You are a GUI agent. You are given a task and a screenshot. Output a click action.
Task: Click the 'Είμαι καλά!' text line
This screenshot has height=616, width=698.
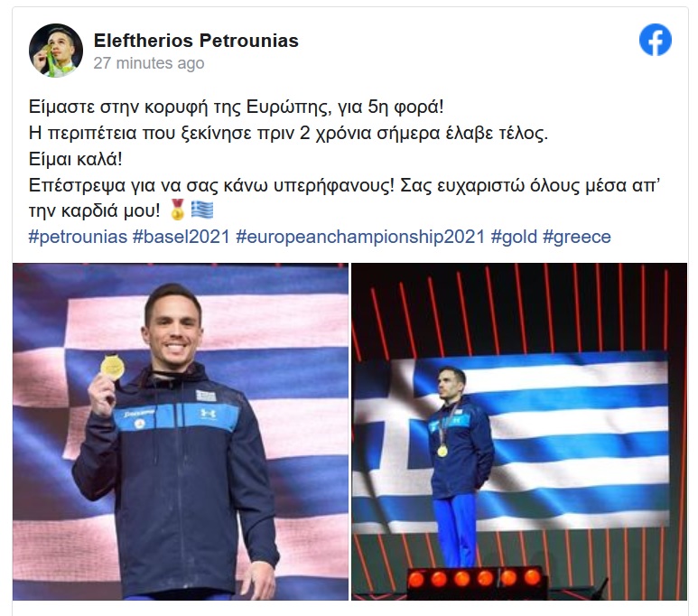click(75, 159)
